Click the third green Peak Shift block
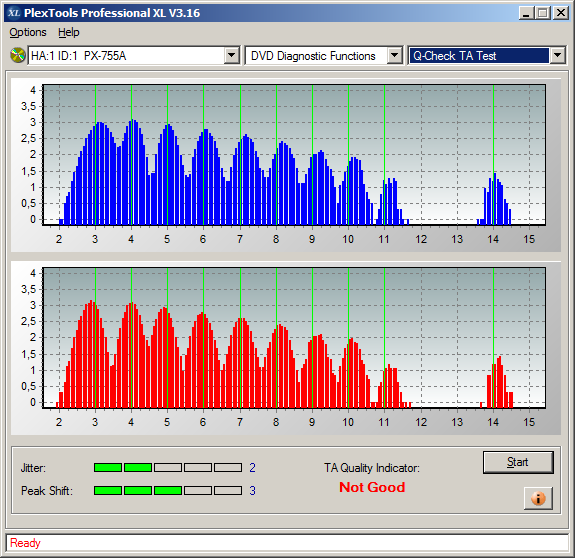 click(168, 491)
